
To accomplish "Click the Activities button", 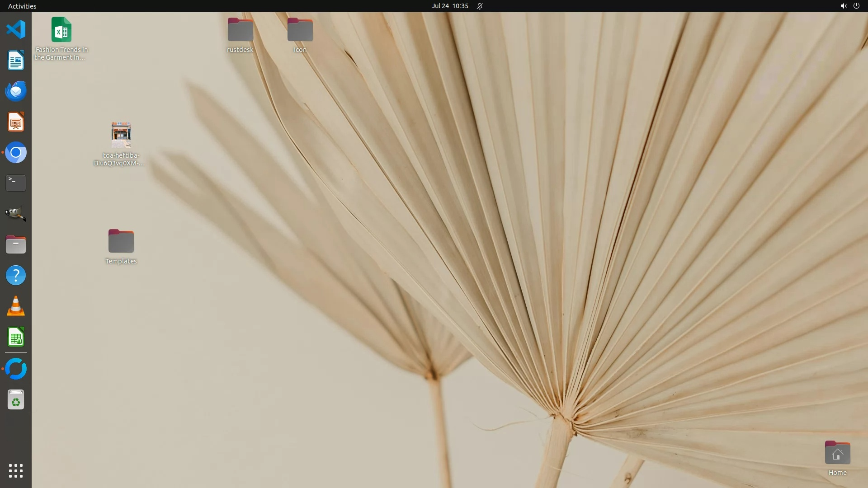I will click(22, 6).
